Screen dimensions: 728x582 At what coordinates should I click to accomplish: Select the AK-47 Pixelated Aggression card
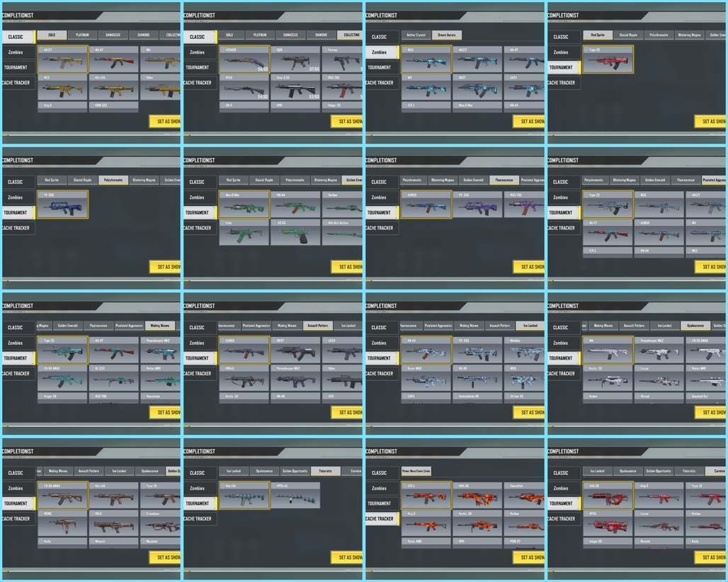click(608, 232)
